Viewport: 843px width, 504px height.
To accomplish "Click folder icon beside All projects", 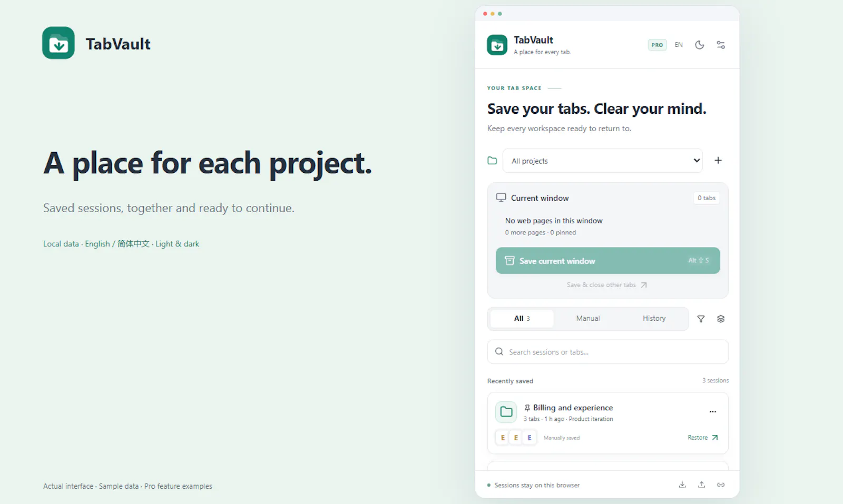I will [x=492, y=161].
